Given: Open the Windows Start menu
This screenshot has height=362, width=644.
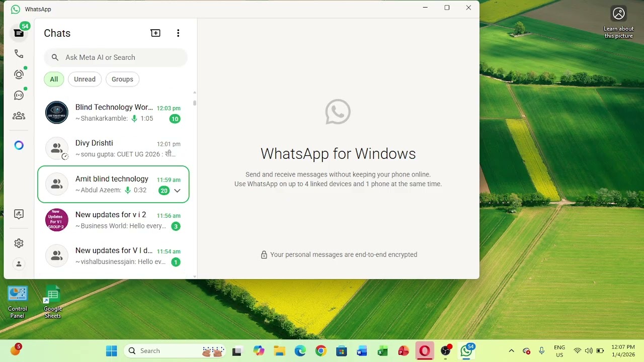Looking at the screenshot, I should [x=111, y=351].
